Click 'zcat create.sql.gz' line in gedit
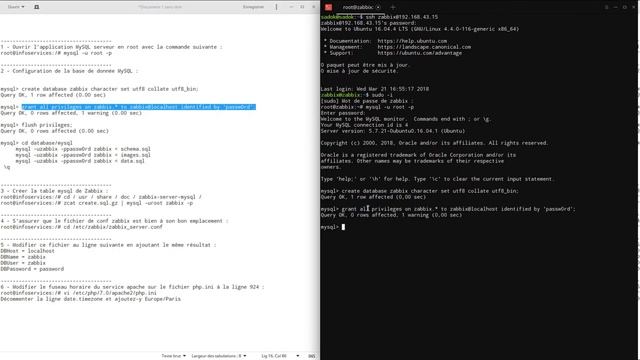640x360 pixels. click(97, 203)
